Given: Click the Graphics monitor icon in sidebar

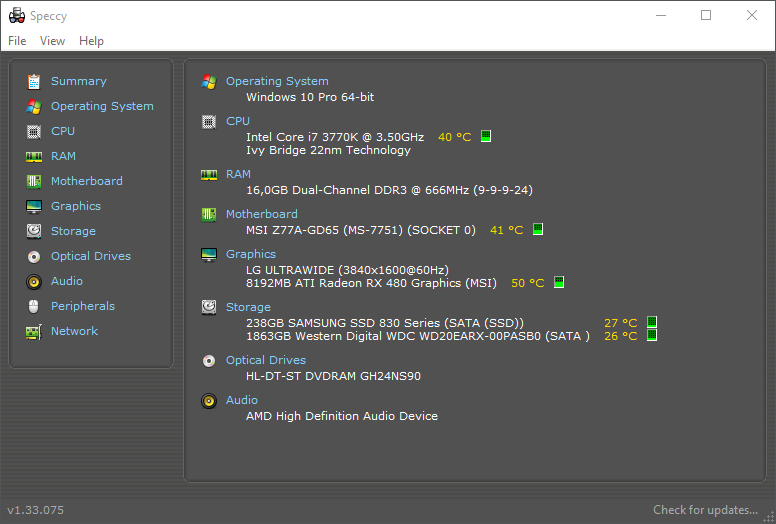Looking at the screenshot, I should (34, 206).
